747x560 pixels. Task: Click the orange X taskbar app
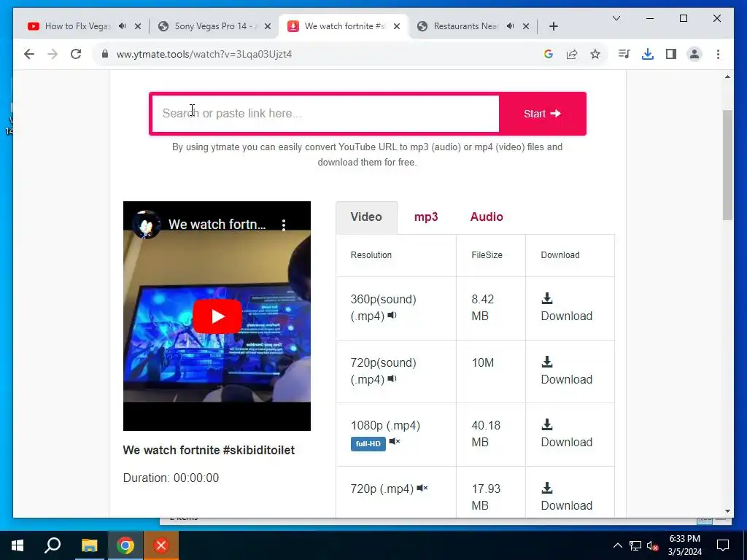pyautogui.click(x=161, y=545)
